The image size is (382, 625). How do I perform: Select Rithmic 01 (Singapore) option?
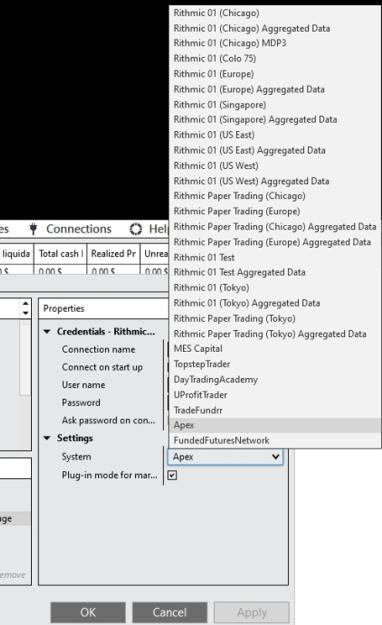click(274, 105)
